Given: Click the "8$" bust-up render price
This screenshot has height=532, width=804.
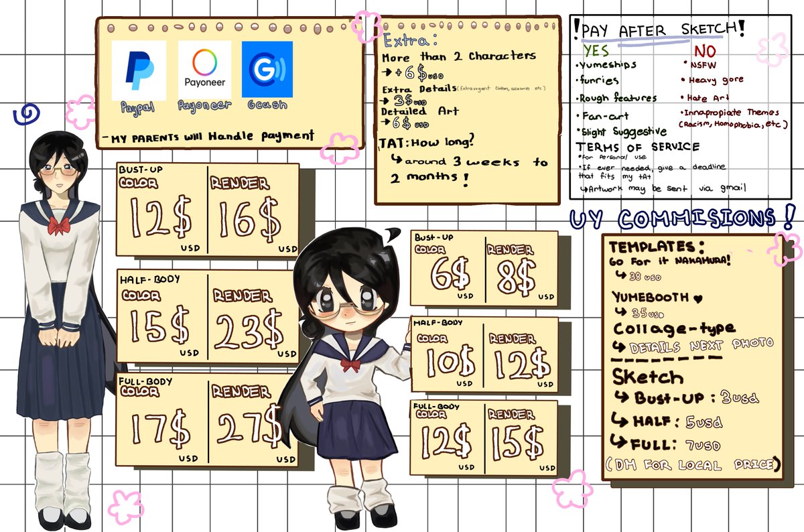Looking at the screenshot, I should (517, 275).
